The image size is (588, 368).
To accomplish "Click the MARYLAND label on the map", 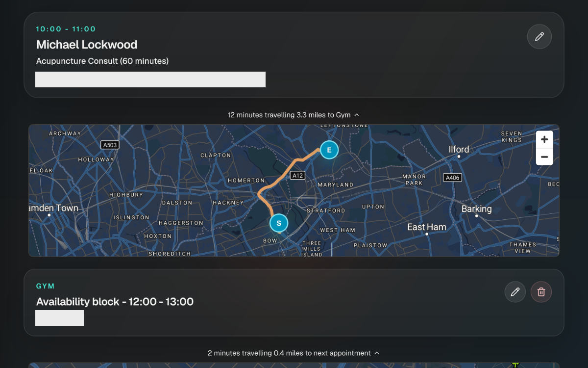I will (336, 184).
